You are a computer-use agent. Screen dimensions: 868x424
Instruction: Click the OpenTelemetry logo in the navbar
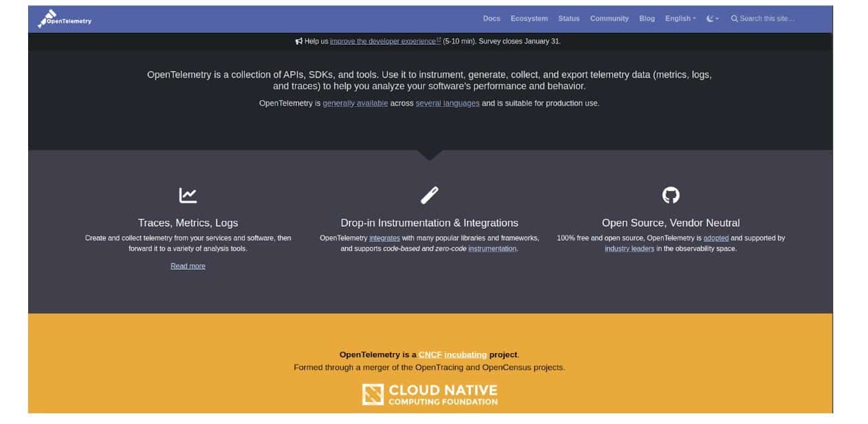(x=64, y=19)
